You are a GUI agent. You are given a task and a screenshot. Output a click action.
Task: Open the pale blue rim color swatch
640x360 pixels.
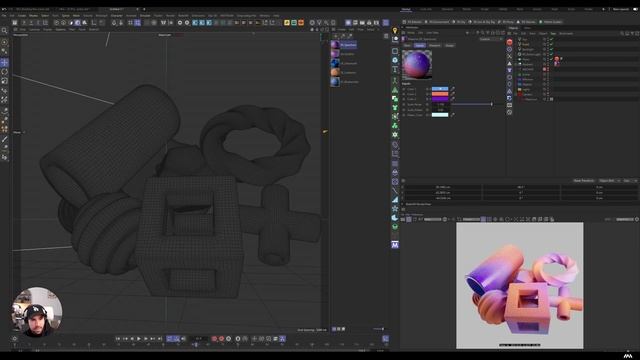[x=440, y=115]
